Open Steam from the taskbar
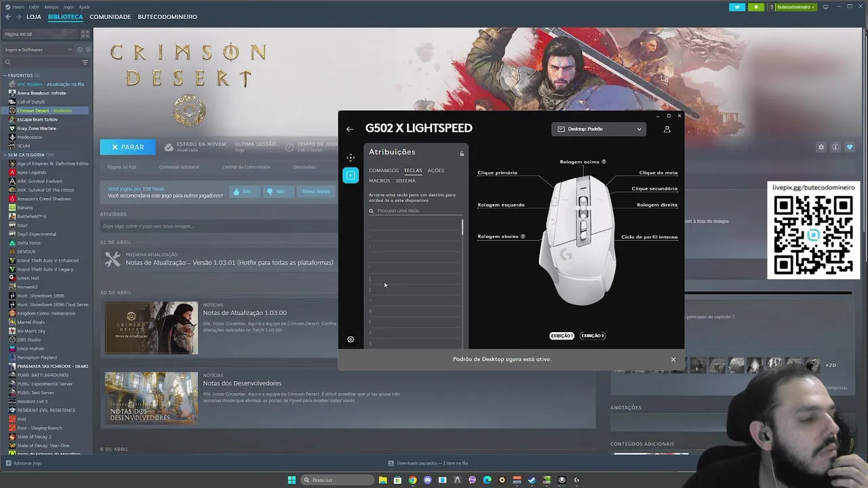Screen dimensions: 868x488 point(532,480)
